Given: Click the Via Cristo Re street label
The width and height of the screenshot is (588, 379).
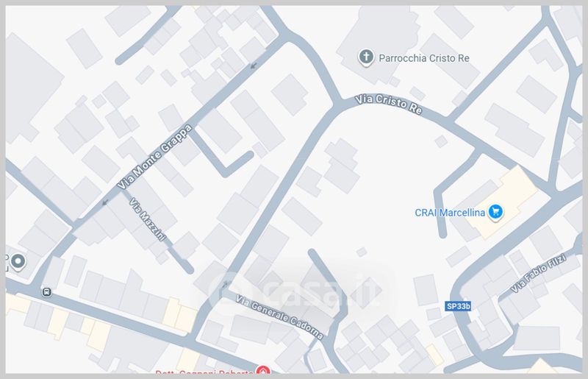Looking at the screenshot, I should click(x=389, y=104).
